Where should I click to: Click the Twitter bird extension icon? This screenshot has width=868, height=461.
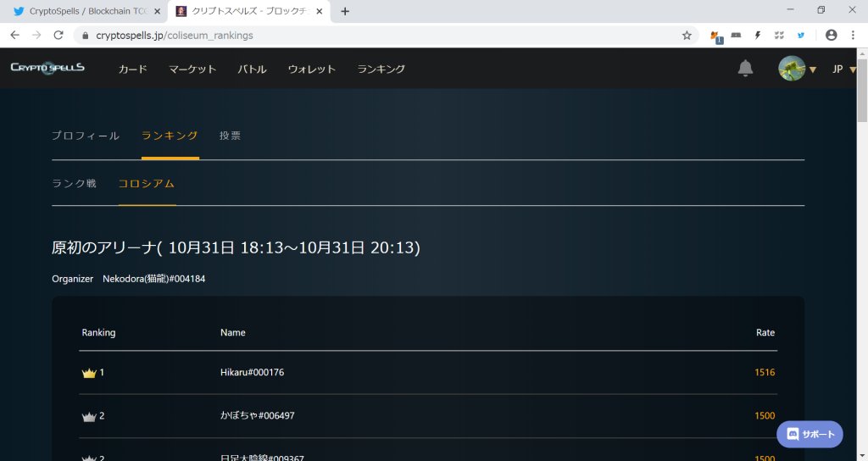[x=800, y=36]
